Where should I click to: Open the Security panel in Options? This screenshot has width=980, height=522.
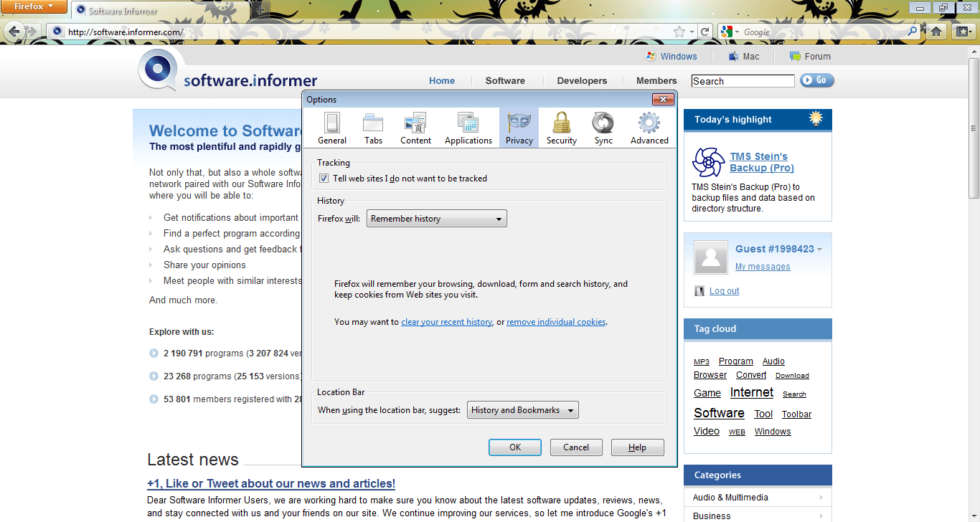pos(561,128)
